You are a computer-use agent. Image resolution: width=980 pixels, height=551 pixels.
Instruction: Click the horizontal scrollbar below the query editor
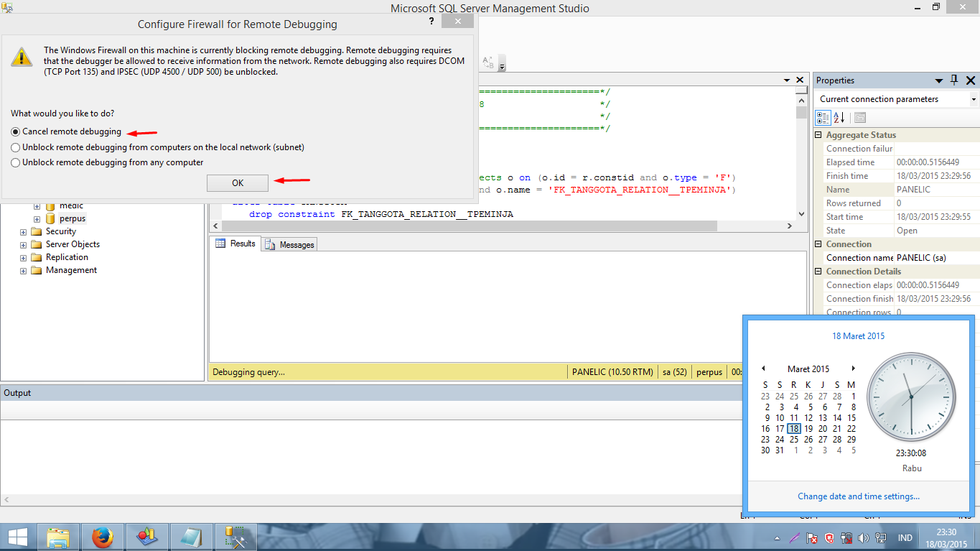(x=503, y=226)
